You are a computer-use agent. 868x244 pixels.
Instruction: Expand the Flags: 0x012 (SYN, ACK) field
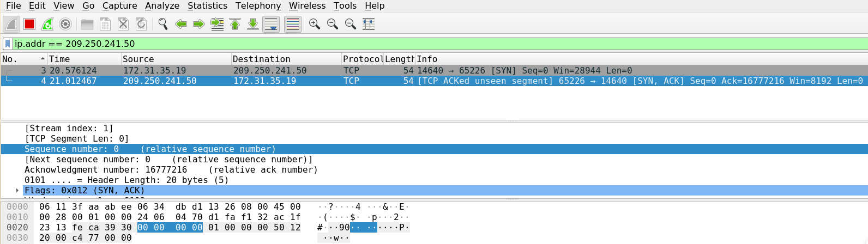pyautogui.click(x=17, y=191)
